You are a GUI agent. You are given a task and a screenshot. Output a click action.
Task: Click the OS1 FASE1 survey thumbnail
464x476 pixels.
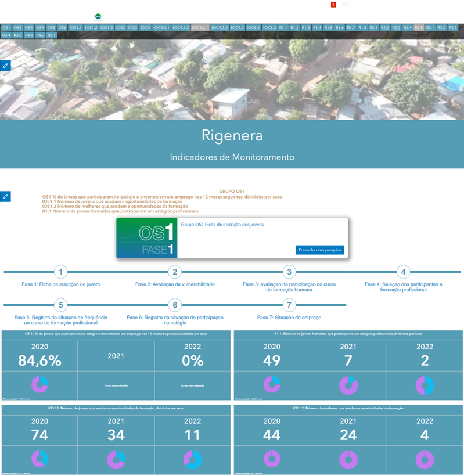click(147, 237)
